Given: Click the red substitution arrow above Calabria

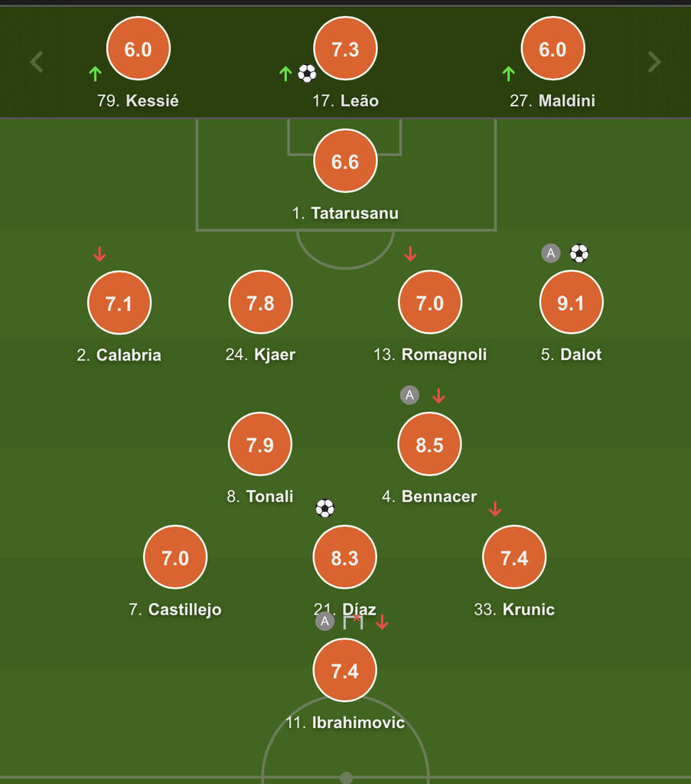Looking at the screenshot, I should (99, 254).
